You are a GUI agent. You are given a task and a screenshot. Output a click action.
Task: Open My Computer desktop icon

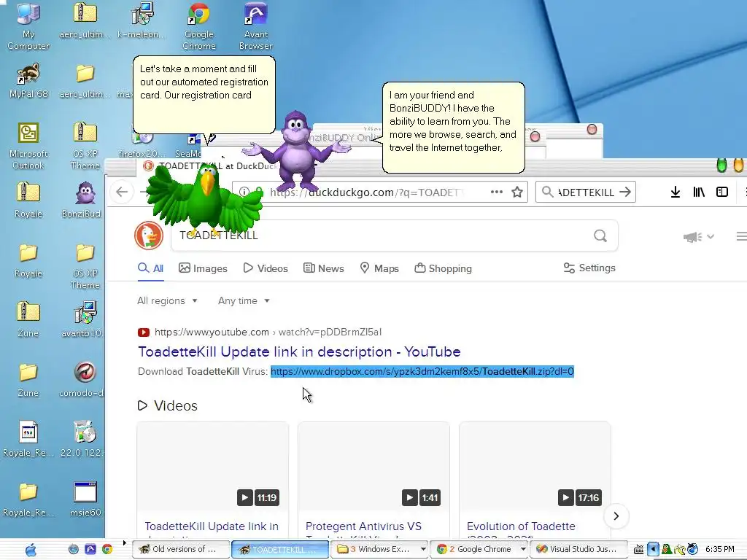[28, 25]
